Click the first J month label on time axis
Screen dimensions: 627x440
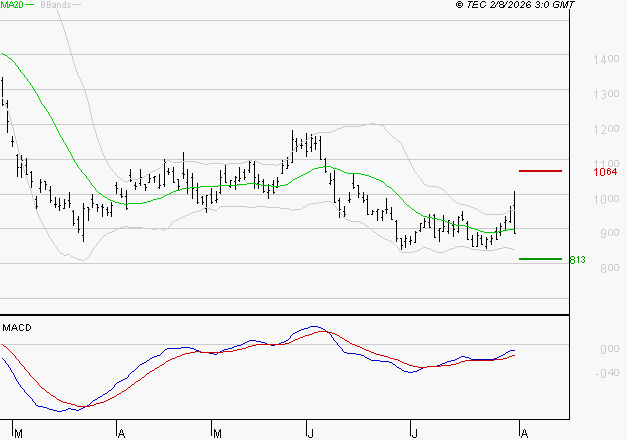[x=310, y=433]
